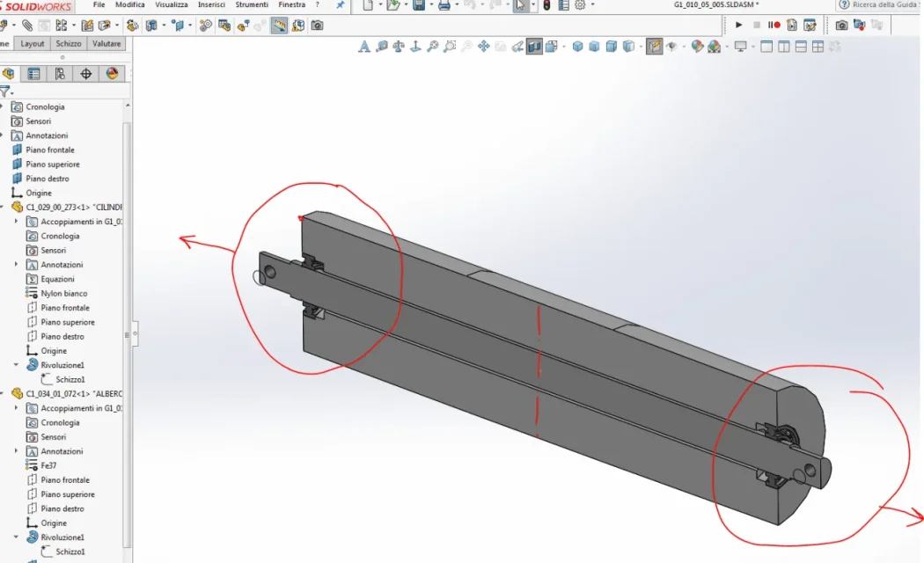Image resolution: width=924 pixels, height=563 pixels.
Task: Open the DisplayManager appearance tab
Action: pyautogui.click(x=112, y=74)
